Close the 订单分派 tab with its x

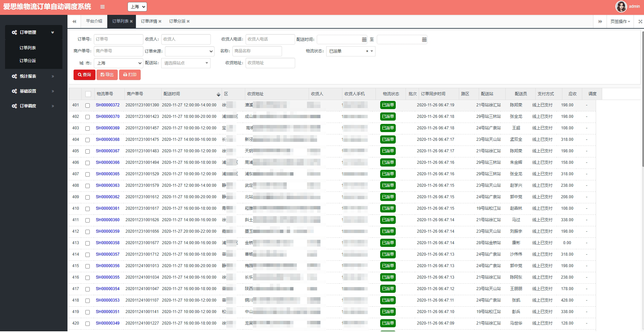(x=188, y=21)
